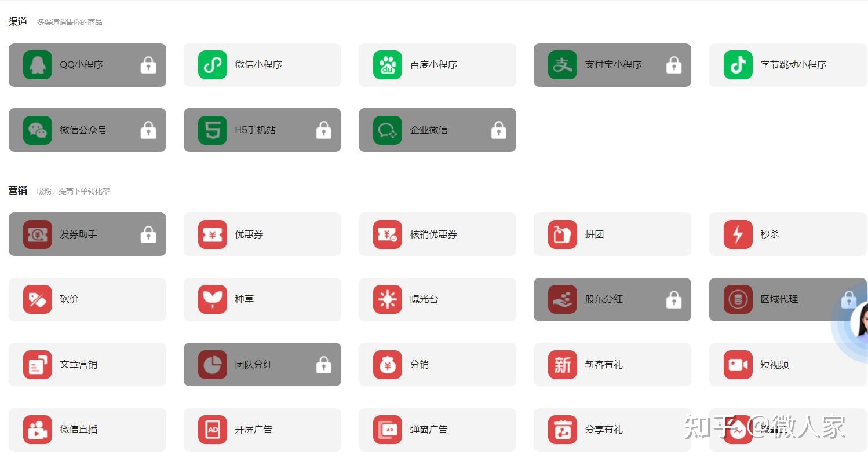Click the 区域代理 label
Image resolution: width=868 pixels, height=462 pixels.
point(779,299)
